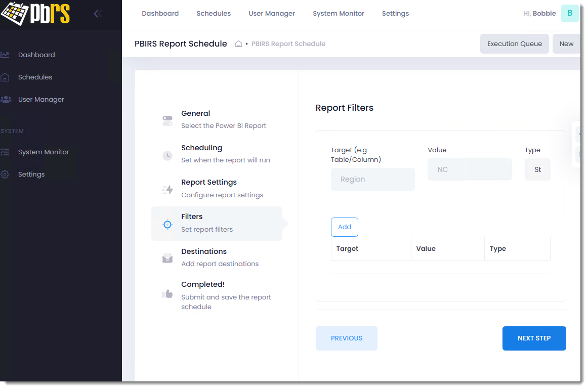588x389 pixels.
Task: Click the NEXT STEP button
Action: pyautogui.click(x=534, y=338)
